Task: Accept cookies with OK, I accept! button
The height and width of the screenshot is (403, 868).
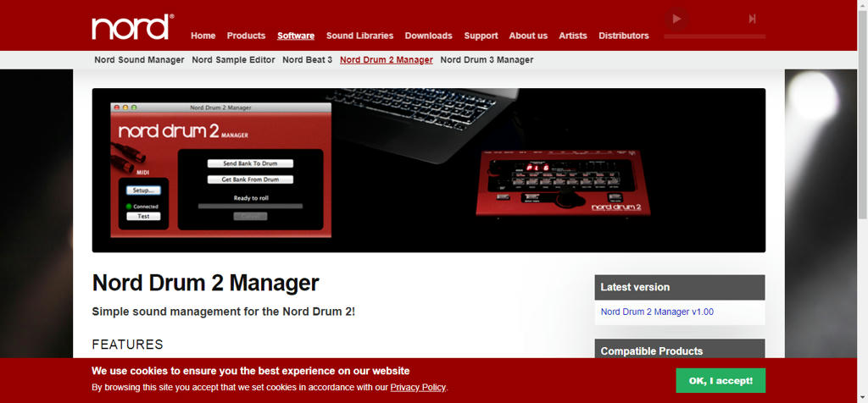Action: pos(721,380)
